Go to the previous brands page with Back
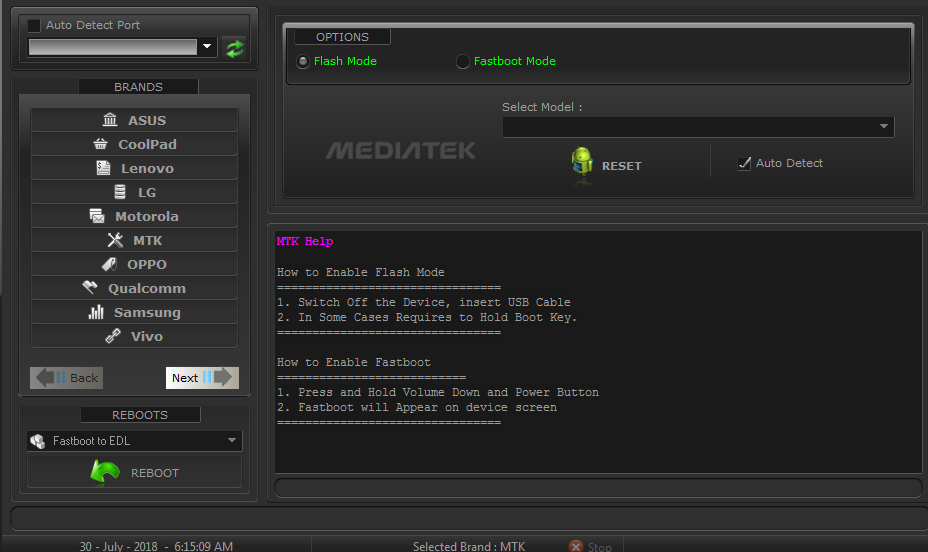928x552 pixels. 67,377
